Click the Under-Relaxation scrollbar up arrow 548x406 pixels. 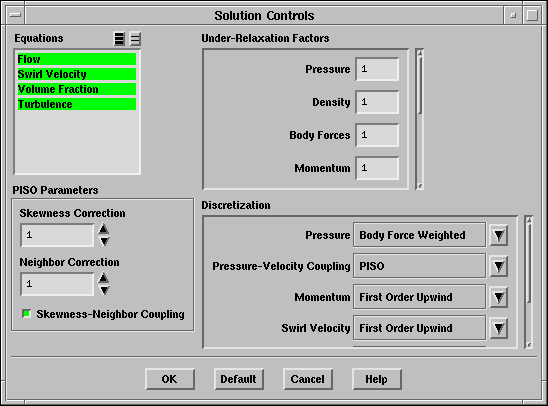(x=420, y=53)
